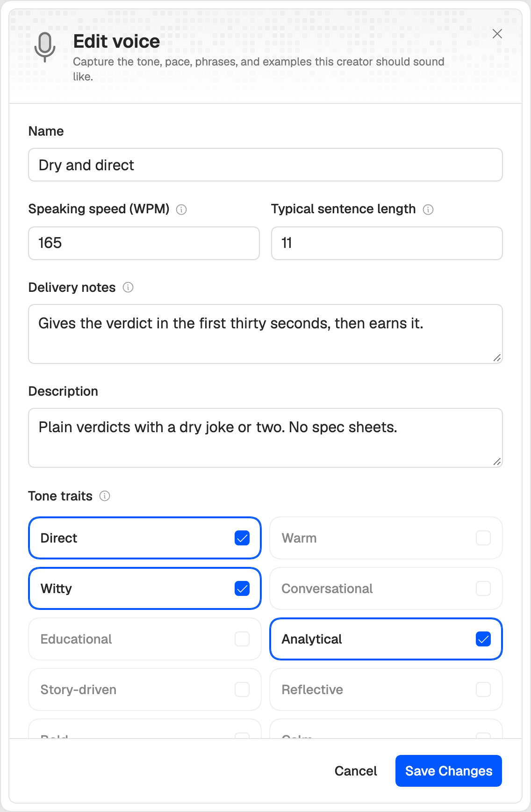Close the Edit voice dialog
The width and height of the screenshot is (531, 812).
coord(497,34)
